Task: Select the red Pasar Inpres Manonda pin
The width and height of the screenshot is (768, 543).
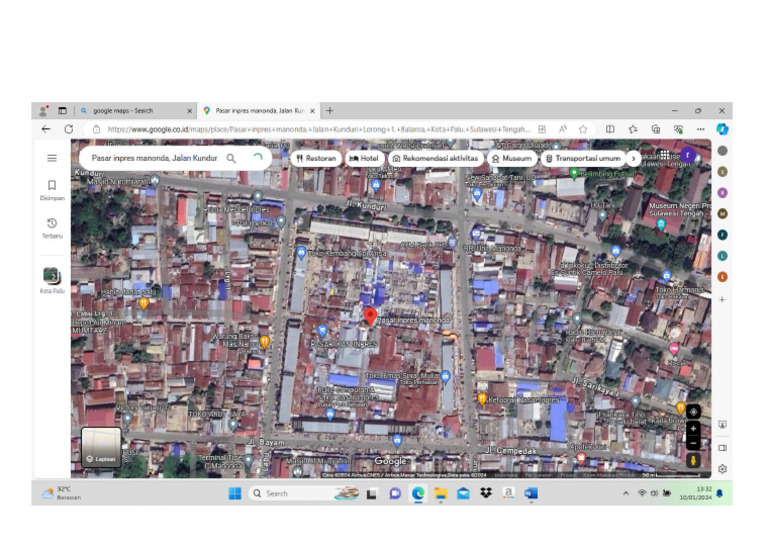Action: 370,316
